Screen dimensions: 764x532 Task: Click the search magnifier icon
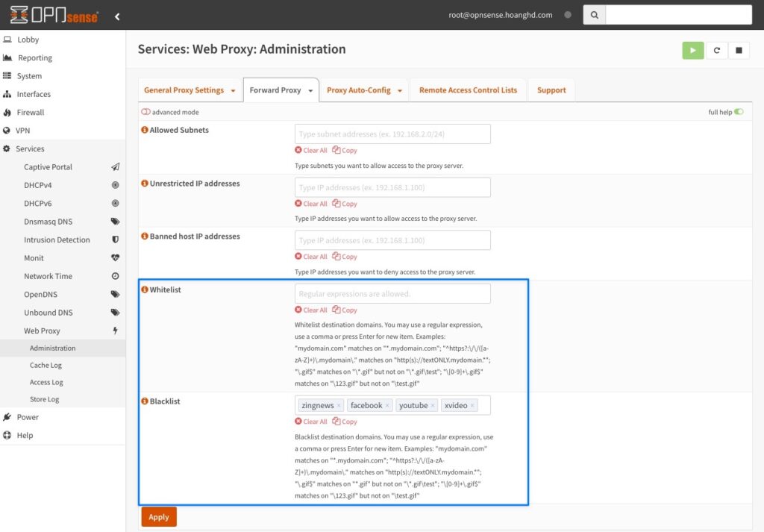coord(594,15)
